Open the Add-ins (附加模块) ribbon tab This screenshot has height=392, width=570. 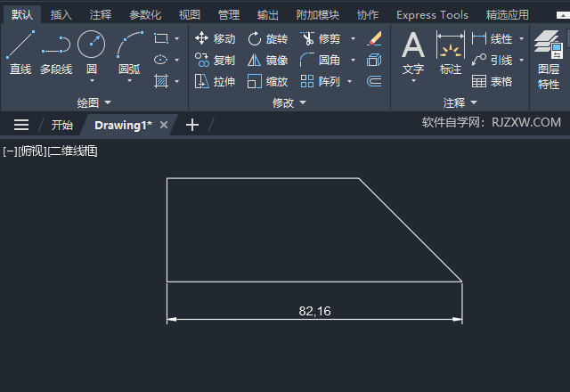[318, 15]
